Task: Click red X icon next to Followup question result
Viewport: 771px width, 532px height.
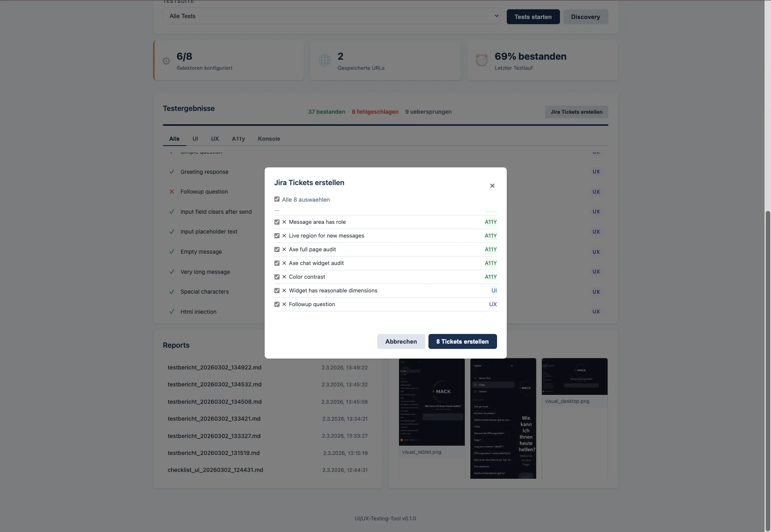Action: pyautogui.click(x=172, y=192)
